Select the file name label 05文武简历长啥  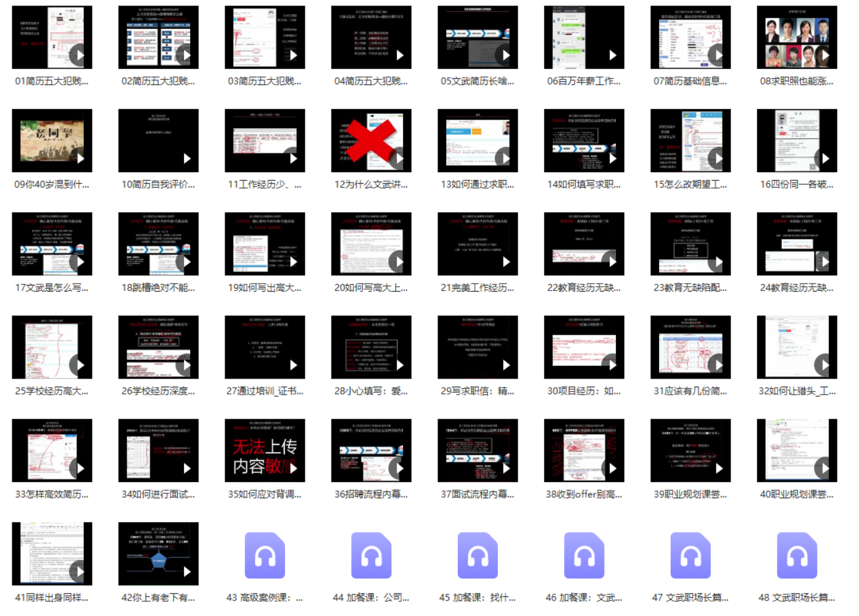tap(477, 81)
